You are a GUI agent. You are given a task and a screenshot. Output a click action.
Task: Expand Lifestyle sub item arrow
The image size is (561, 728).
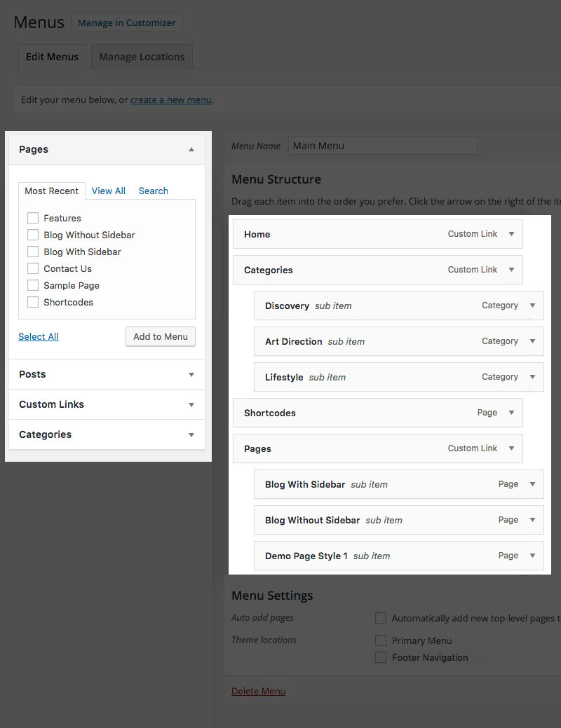pyautogui.click(x=532, y=377)
